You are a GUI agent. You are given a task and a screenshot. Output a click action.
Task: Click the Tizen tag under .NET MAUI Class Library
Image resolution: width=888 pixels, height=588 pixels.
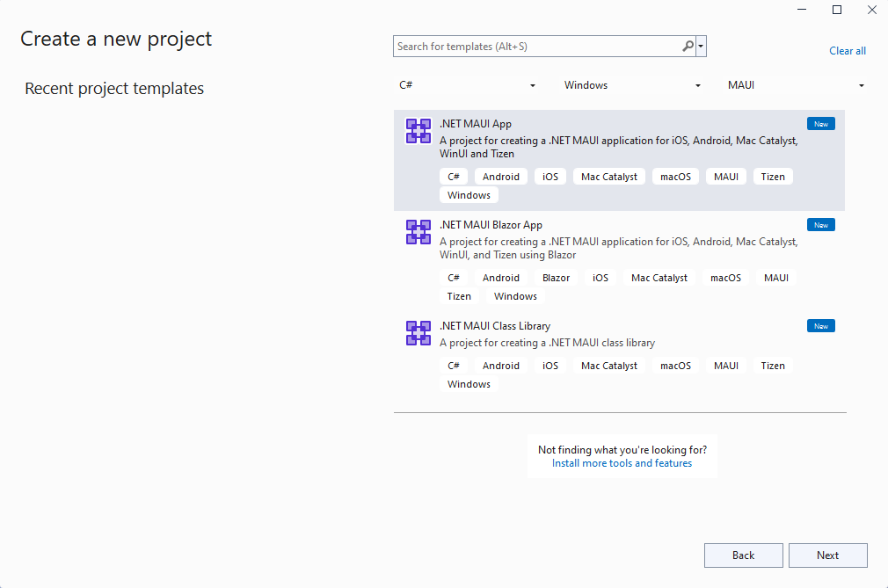coord(772,365)
